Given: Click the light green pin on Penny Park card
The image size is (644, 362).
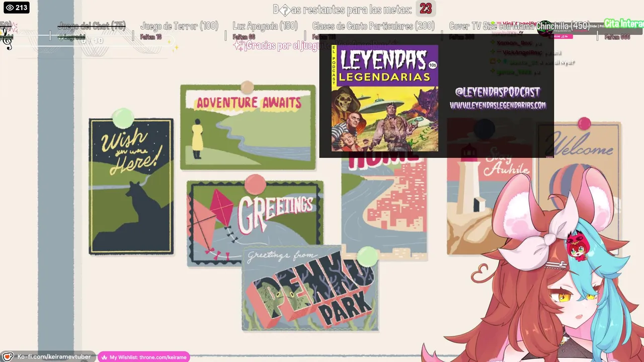Looking at the screenshot, I should pos(368,256).
